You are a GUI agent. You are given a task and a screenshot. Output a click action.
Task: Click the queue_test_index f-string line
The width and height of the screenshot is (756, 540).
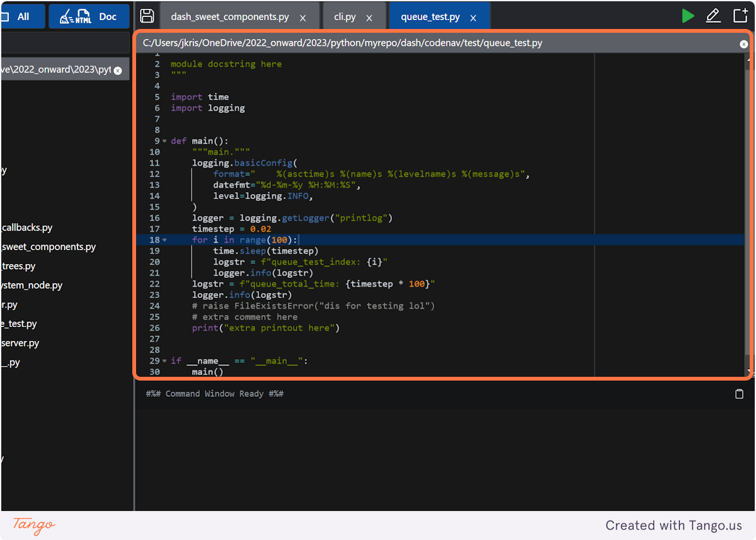click(301, 262)
